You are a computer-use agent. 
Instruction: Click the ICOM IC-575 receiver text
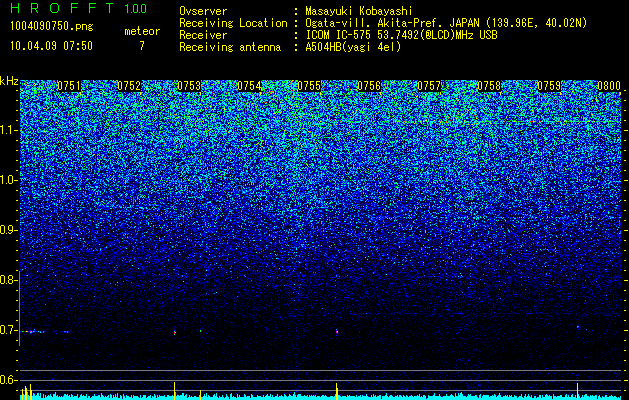click(401, 35)
